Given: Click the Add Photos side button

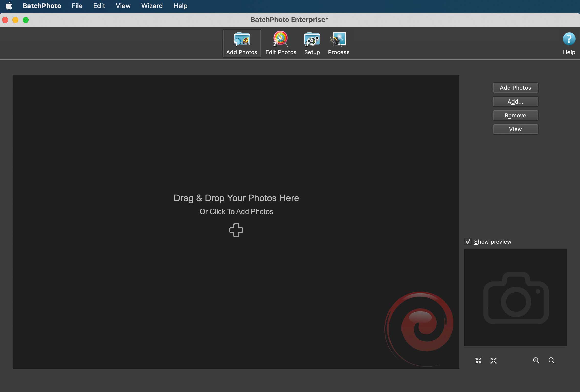Looking at the screenshot, I should (516, 88).
